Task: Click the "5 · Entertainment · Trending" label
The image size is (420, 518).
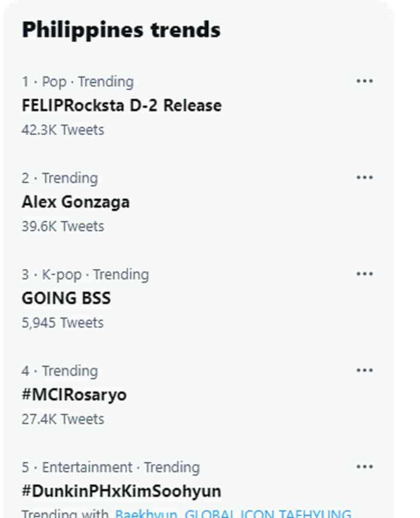Action: (x=111, y=467)
